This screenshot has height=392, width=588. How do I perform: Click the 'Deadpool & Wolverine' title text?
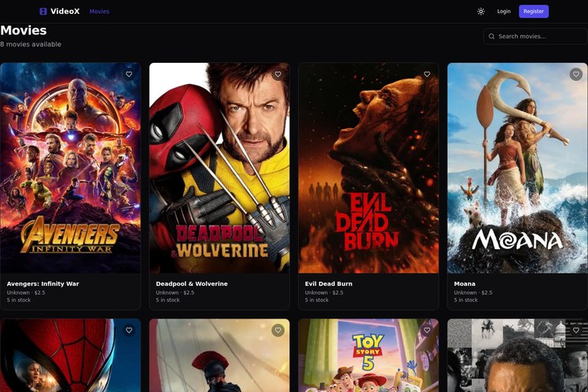[192, 283]
